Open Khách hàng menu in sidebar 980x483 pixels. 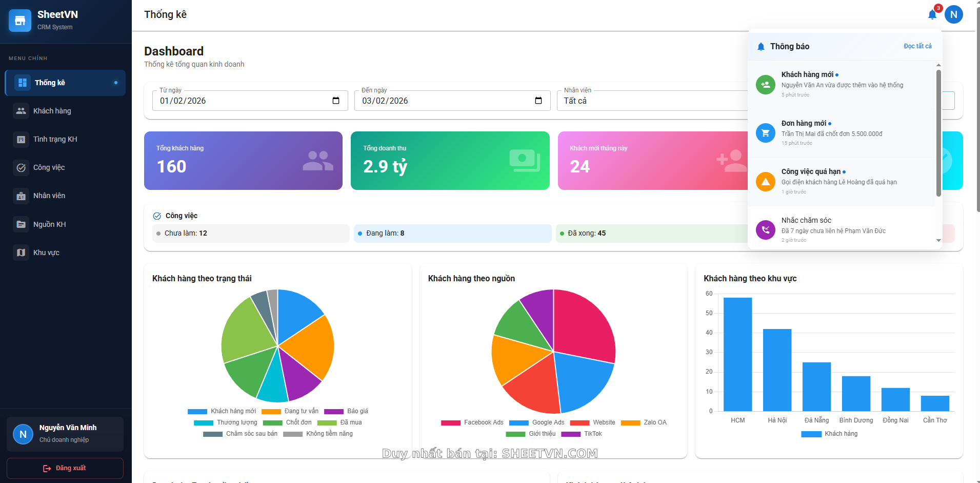(52, 111)
